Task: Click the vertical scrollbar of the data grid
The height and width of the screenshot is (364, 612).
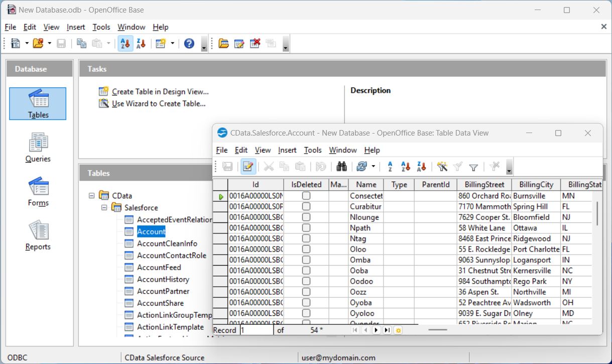Action: (597, 214)
